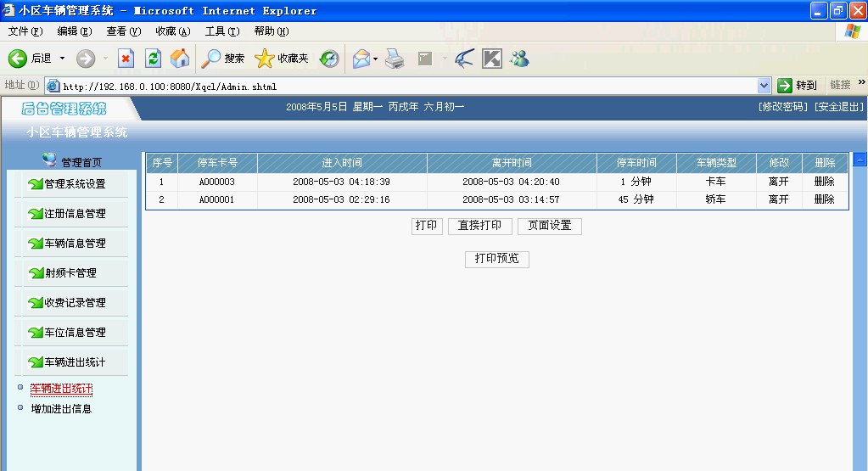This screenshot has width=868, height=471.
Task: Click the green arrow beside 车位信息管理
Action: point(36,332)
